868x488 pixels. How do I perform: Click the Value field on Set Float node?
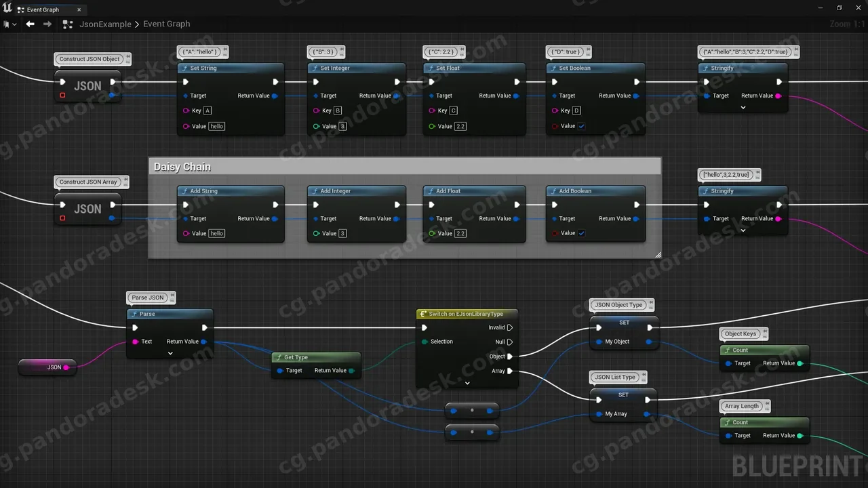[460, 126]
